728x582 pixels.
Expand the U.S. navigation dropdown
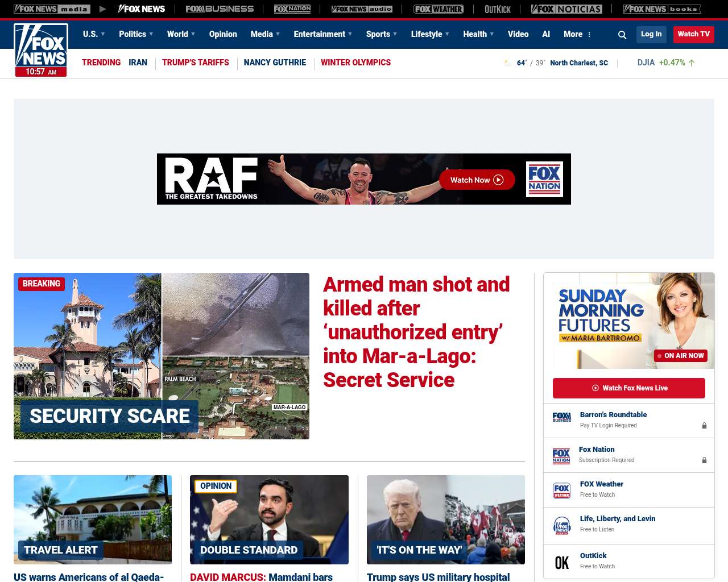94,34
